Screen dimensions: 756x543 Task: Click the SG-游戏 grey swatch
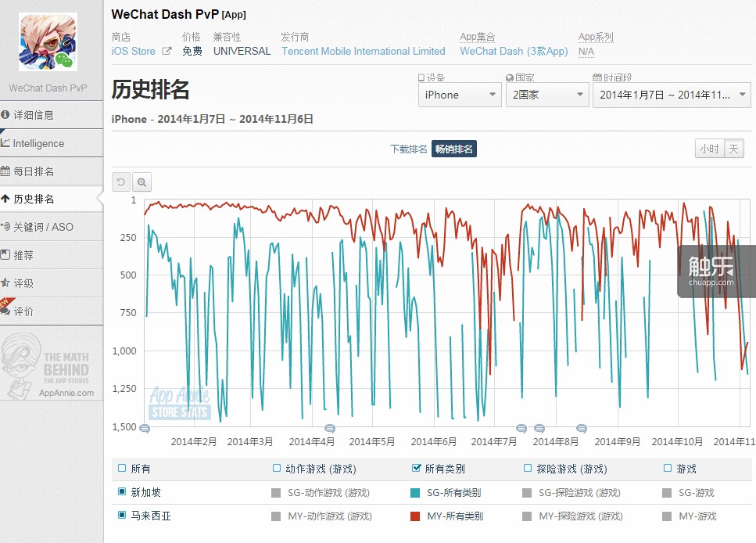(667, 493)
